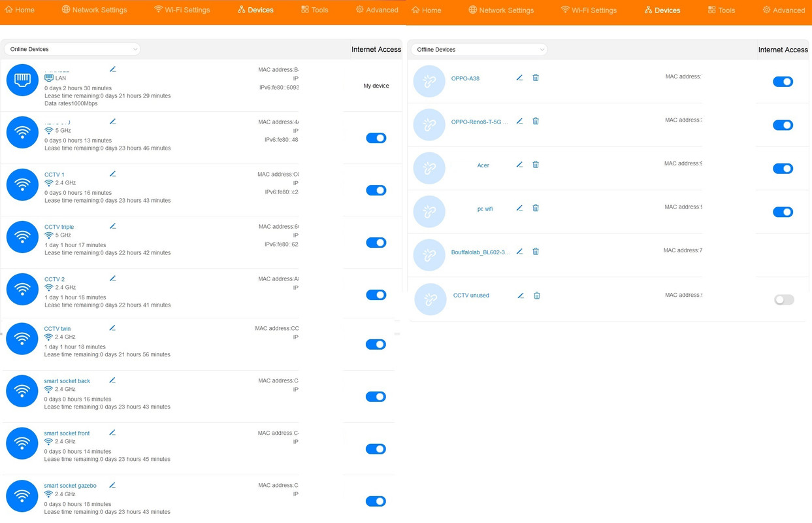
Task: Delete the pc wifi device entry
Action: 536,208
